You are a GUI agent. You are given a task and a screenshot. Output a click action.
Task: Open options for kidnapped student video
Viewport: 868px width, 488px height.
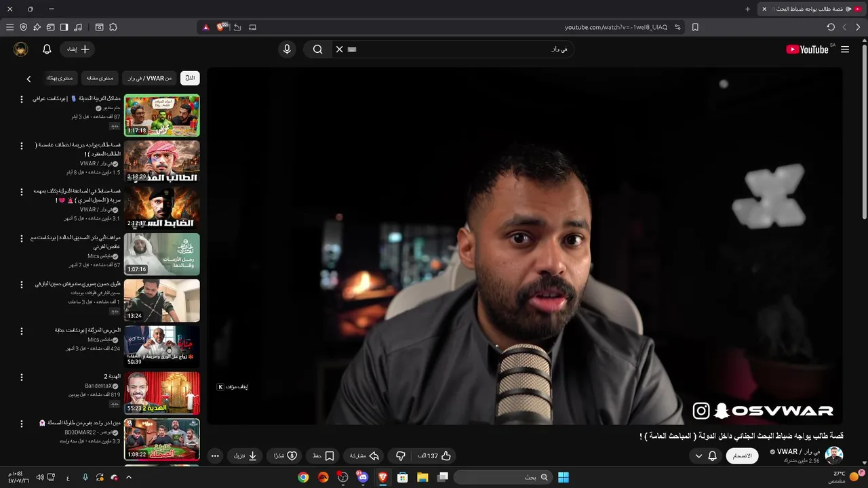coord(21,146)
